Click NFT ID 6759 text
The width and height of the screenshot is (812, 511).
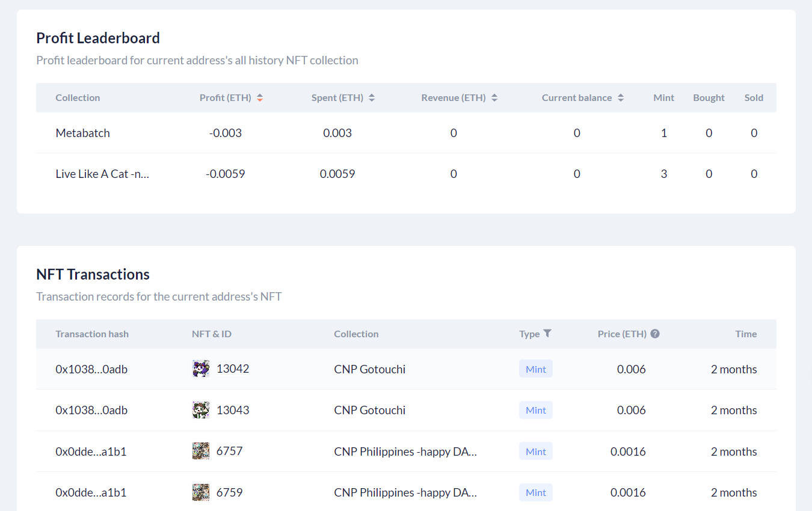click(x=230, y=492)
